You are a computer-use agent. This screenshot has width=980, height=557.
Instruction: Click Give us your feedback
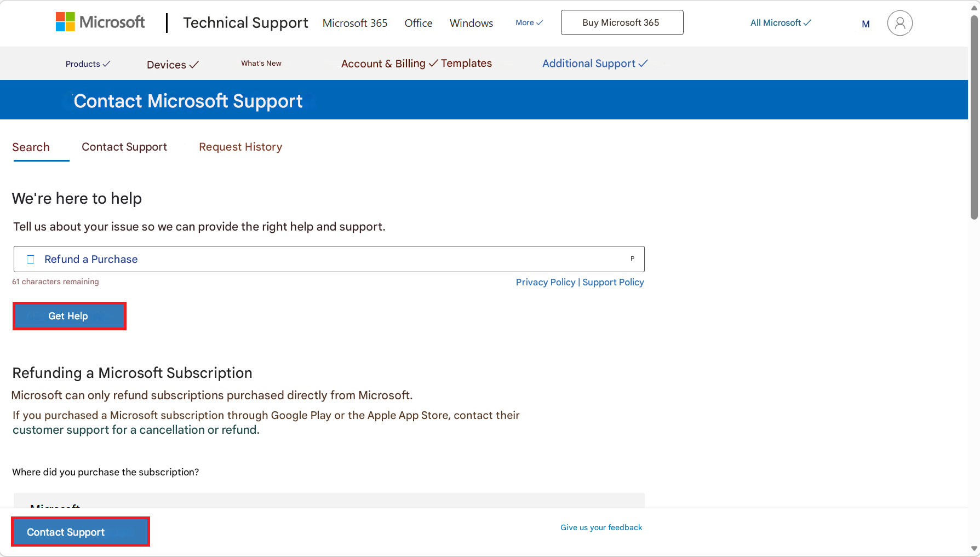(601, 527)
